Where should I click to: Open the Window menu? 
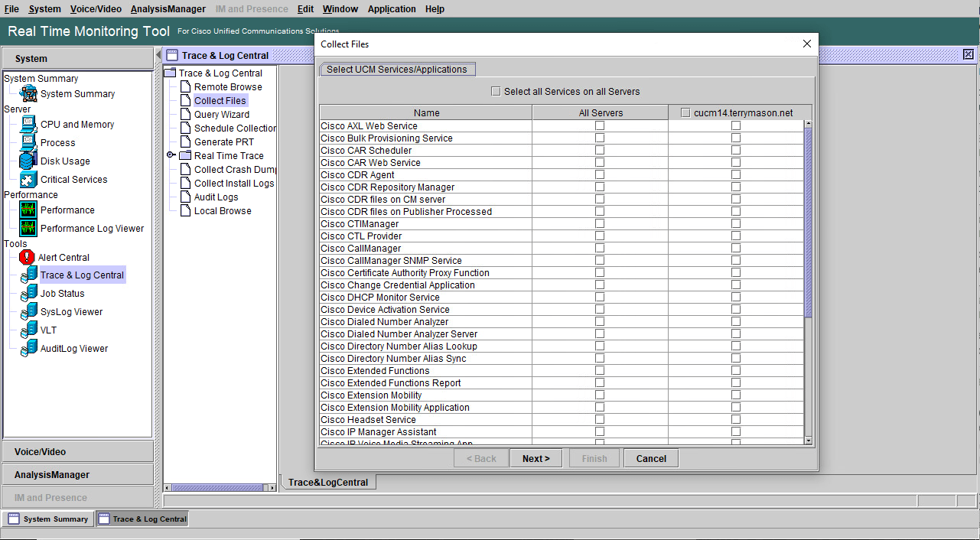pyautogui.click(x=340, y=9)
